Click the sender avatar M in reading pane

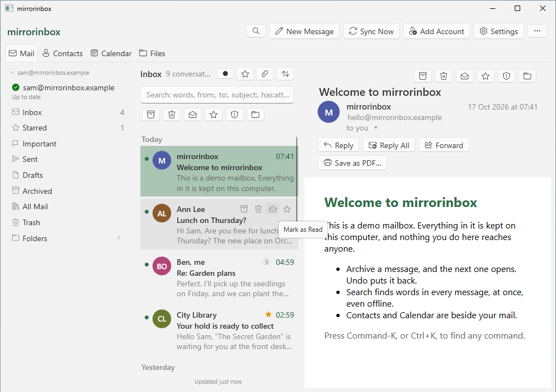pos(329,112)
